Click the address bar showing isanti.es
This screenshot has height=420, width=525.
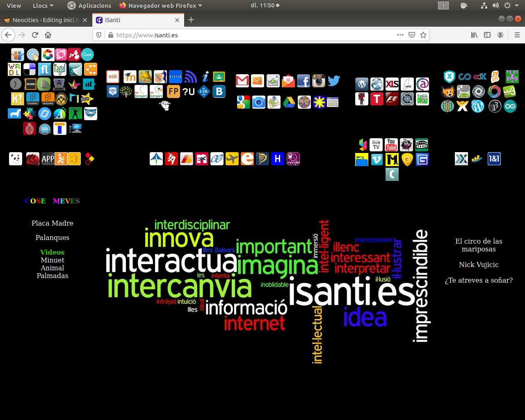[x=246, y=35]
